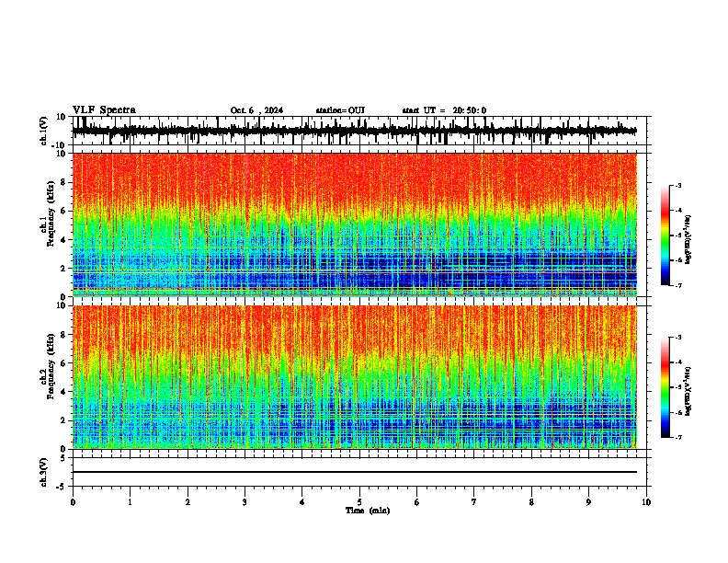The height and width of the screenshot is (563, 728).
Task: Click time axis tick label "7"
Action: (474, 501)
